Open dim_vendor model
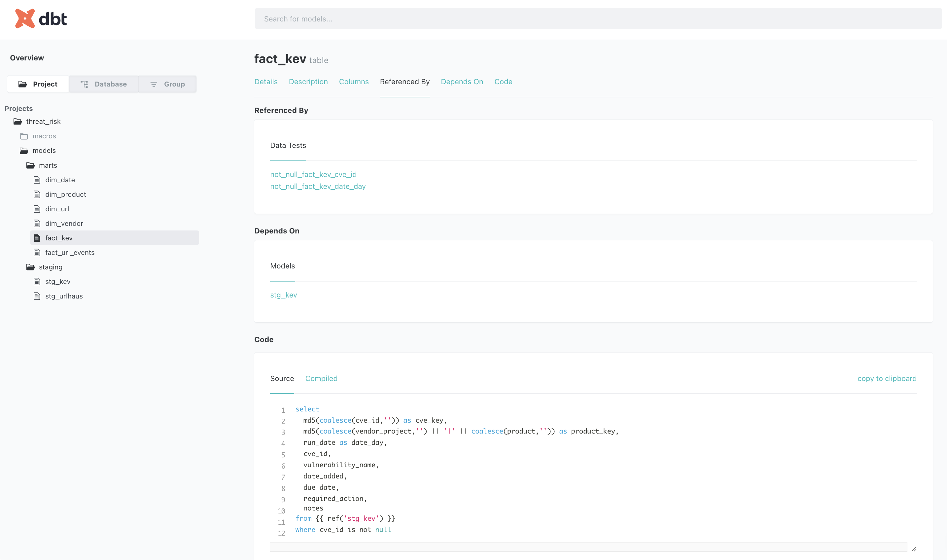Screen dimensions: 947x560 pos(64,224)
